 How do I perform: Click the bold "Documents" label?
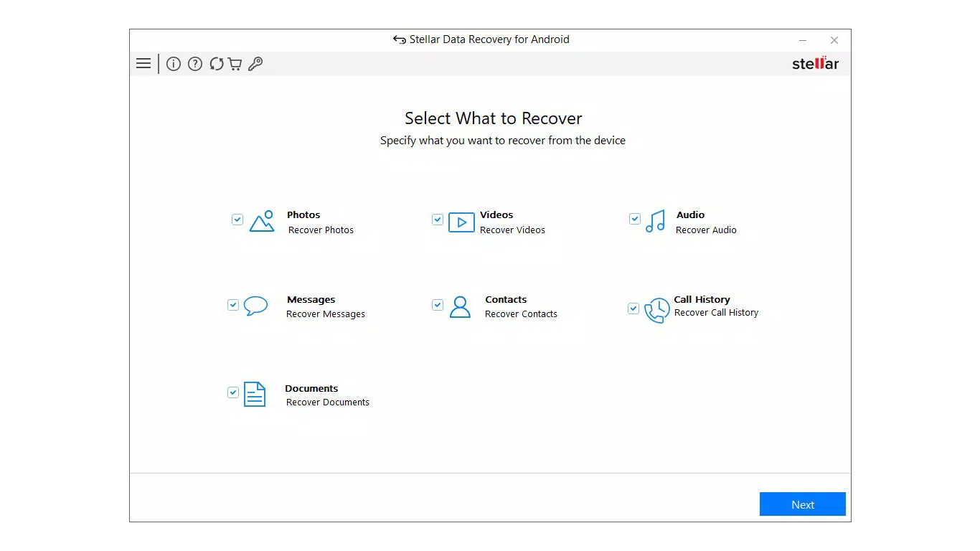pos(311,389)
